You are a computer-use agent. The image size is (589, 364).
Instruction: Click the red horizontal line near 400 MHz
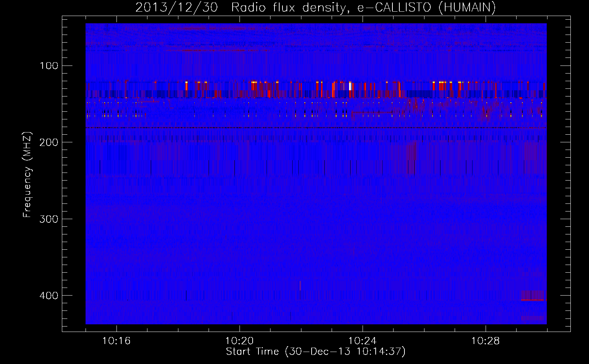click(x=533, y=300)
